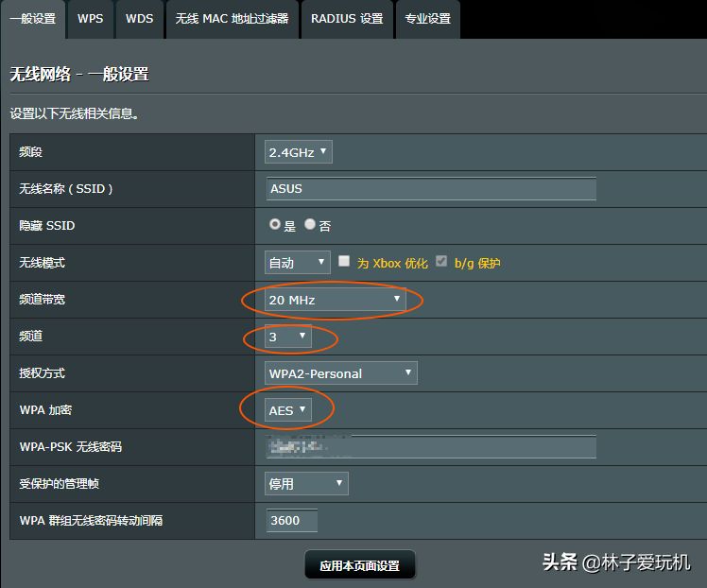Expand the 频道带宽 20 MHz dropdown
Screen dimensions: 707x588
point(335,300)
